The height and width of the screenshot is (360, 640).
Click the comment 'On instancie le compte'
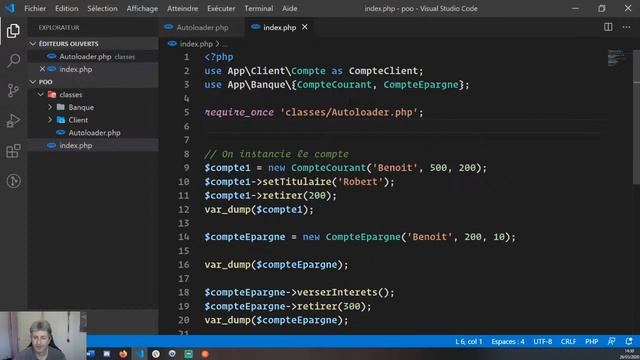click(x=276, y=154)
